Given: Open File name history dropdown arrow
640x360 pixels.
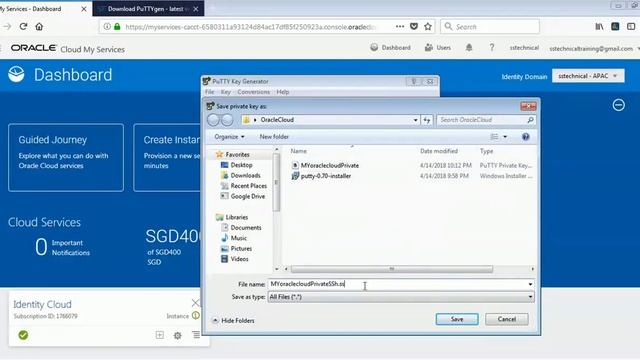Looking at the screenshot, I should 530,284.
